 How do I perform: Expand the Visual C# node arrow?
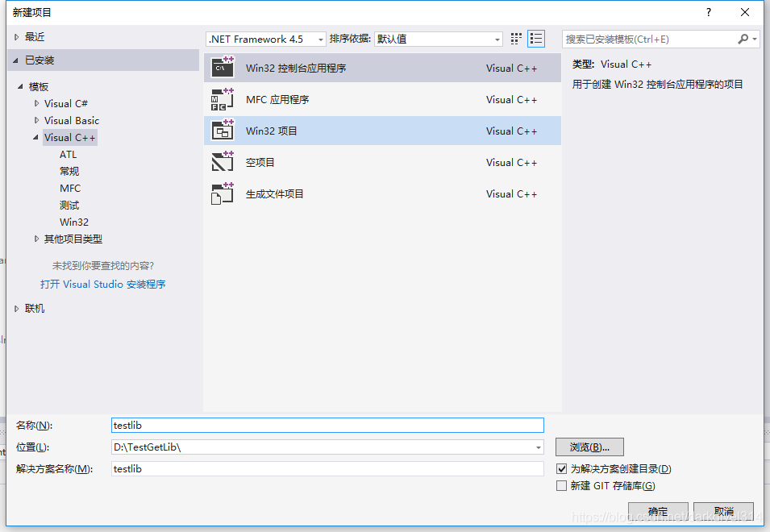point(36,103)
